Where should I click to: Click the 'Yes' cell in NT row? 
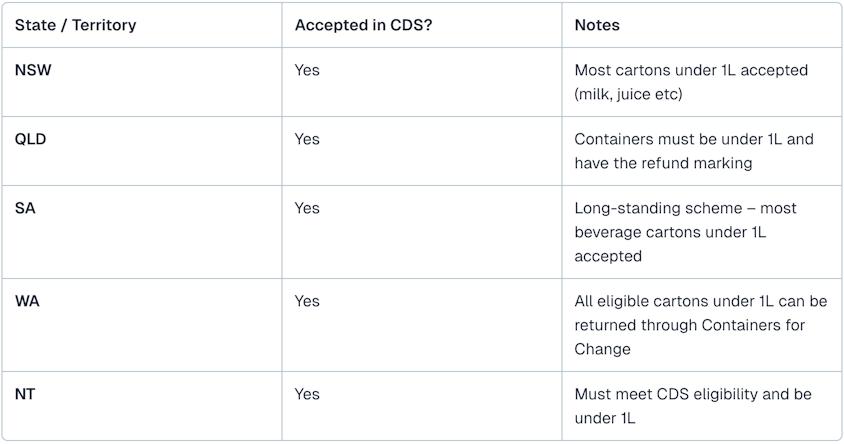pos(307,394)
